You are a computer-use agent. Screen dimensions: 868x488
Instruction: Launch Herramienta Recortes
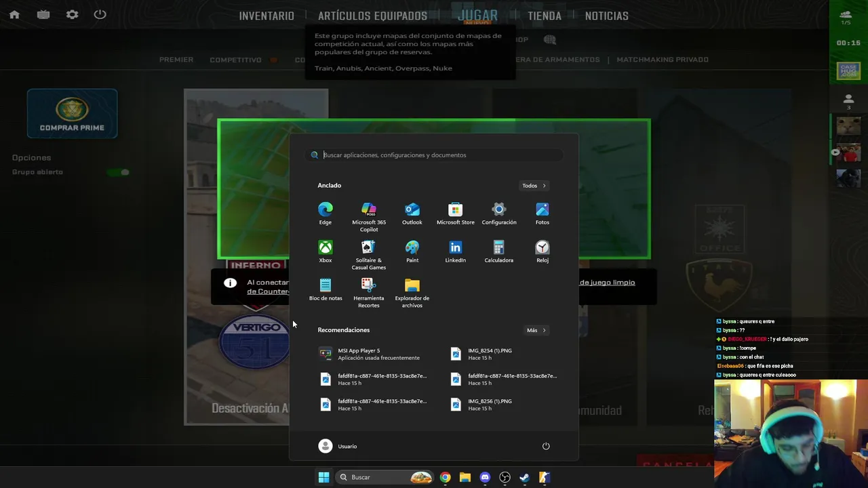(369, 293)
